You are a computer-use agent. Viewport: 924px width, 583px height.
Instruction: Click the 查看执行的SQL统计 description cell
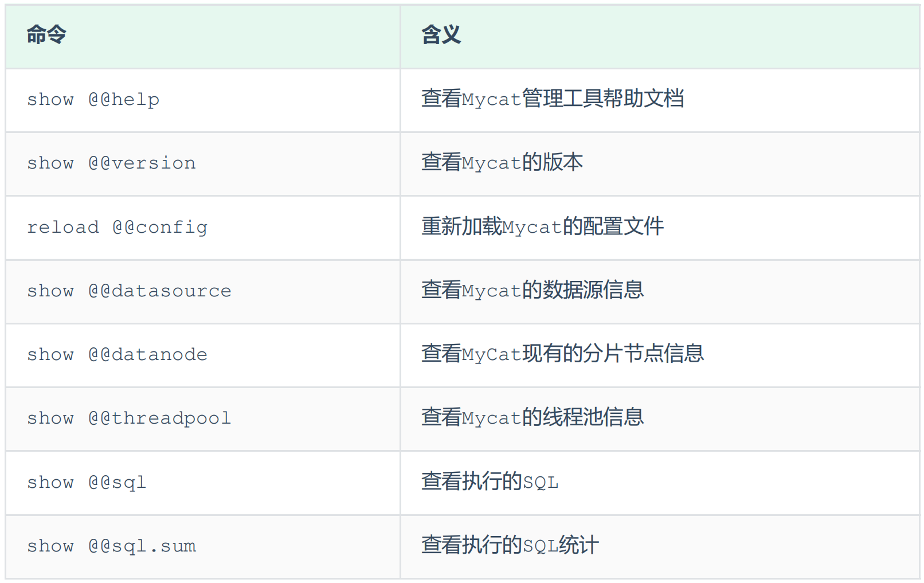click(510, 546)
